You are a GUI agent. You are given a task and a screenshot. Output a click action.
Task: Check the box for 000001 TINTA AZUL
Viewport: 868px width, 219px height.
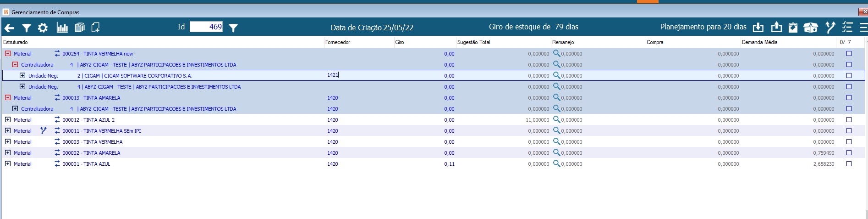click(849, 164)
